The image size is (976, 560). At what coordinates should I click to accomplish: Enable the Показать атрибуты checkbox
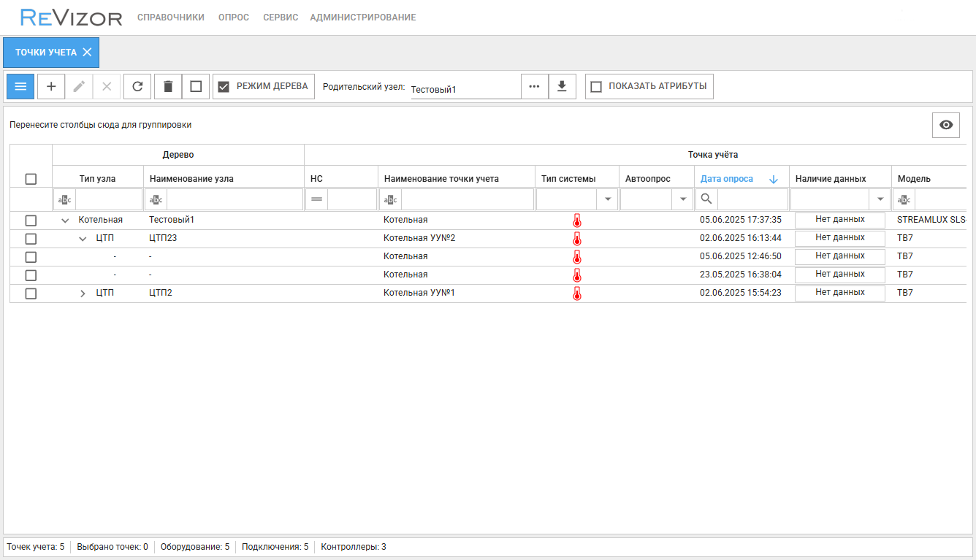point(596,86)
